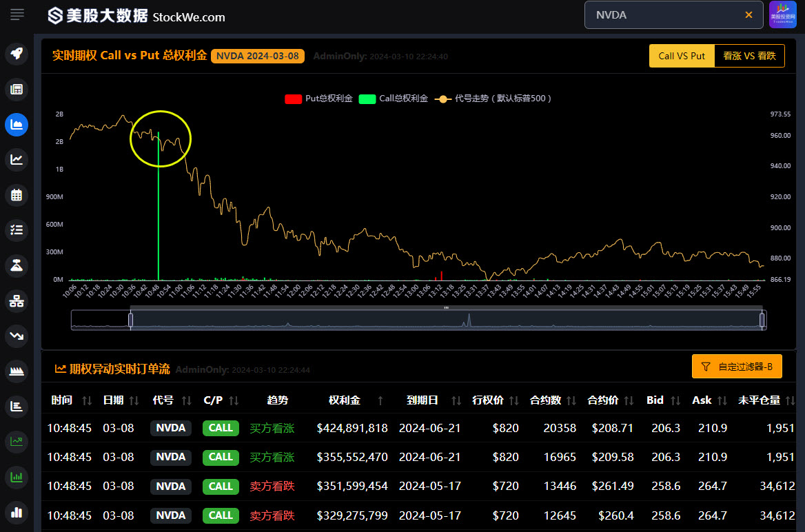Open the factory-shaped chart sidebar icon
This screenshot has height=532, width=805.
click(17, 371)
